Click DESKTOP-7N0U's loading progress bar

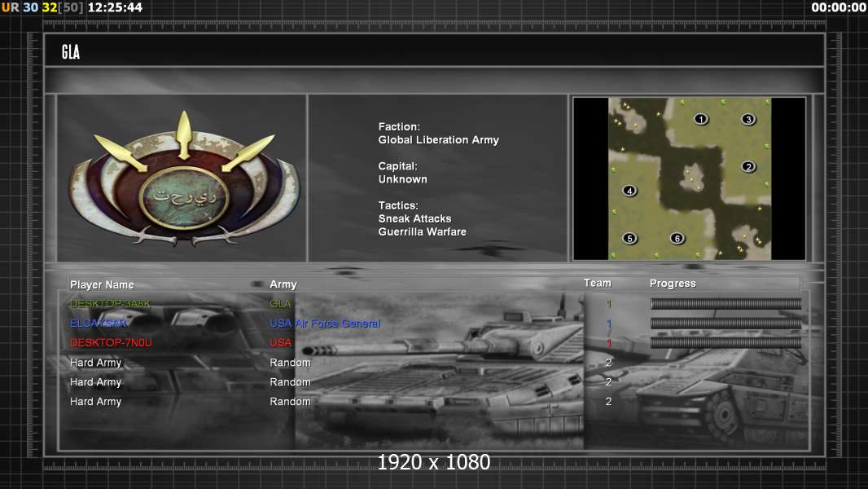click(726, 343)
